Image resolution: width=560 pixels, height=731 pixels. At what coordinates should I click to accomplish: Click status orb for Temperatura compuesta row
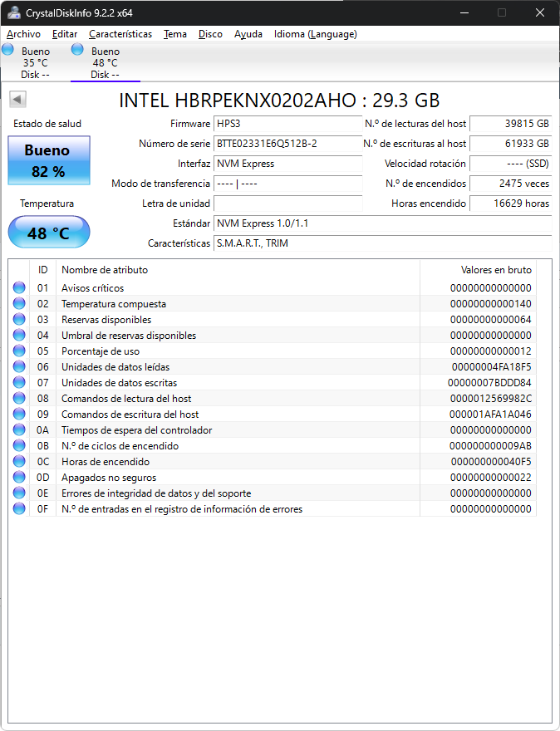[19, 303]
